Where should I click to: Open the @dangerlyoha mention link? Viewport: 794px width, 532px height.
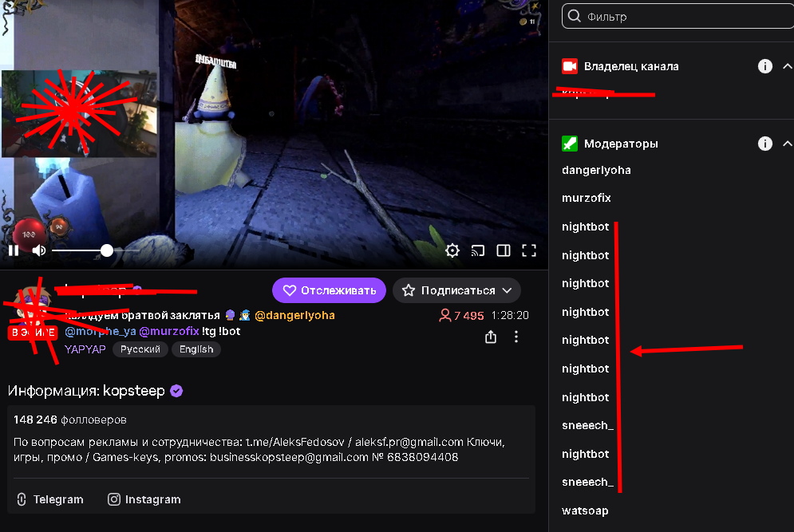tap(294, 315)
